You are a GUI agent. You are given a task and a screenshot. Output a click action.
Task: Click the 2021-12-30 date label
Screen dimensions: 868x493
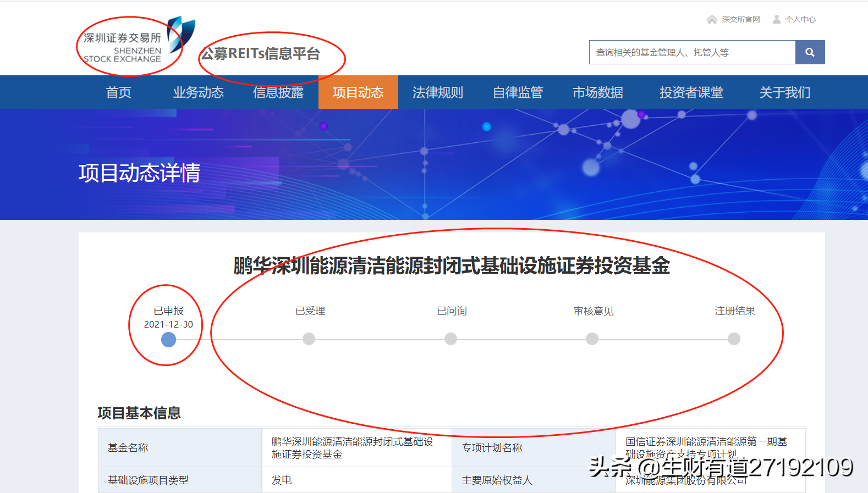pyautogui.click(x=168, y=324)
